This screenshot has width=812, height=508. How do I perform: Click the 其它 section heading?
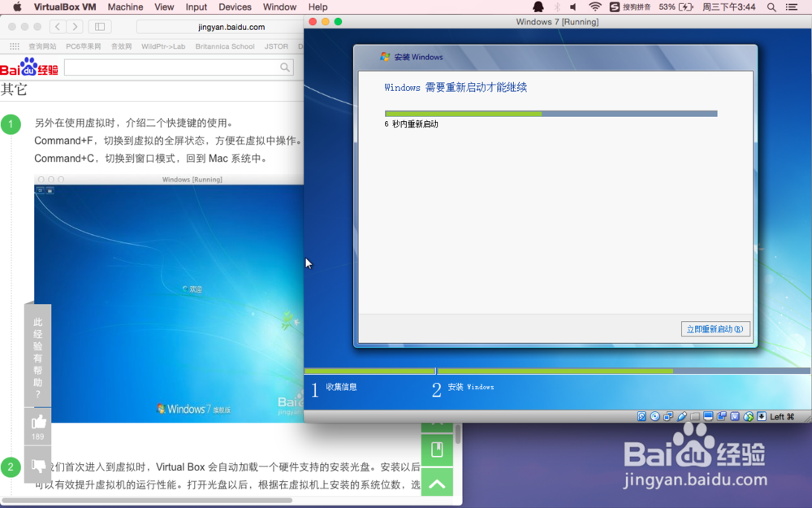click(14, 89)
